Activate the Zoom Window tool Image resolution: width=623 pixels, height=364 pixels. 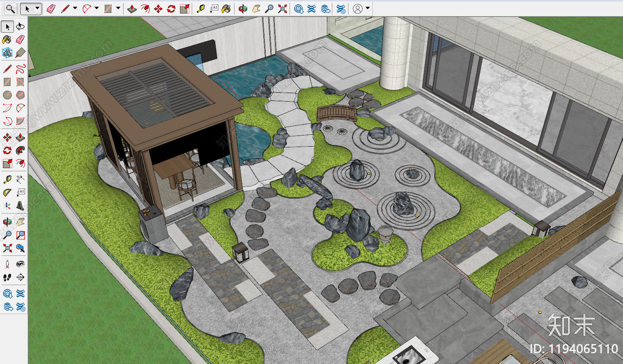(20, 235)
